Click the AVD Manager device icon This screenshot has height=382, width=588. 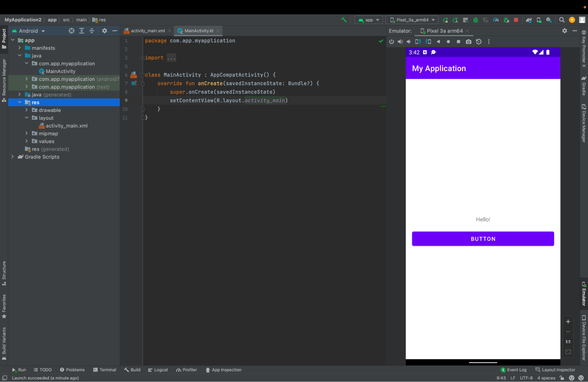click(539, 20)
